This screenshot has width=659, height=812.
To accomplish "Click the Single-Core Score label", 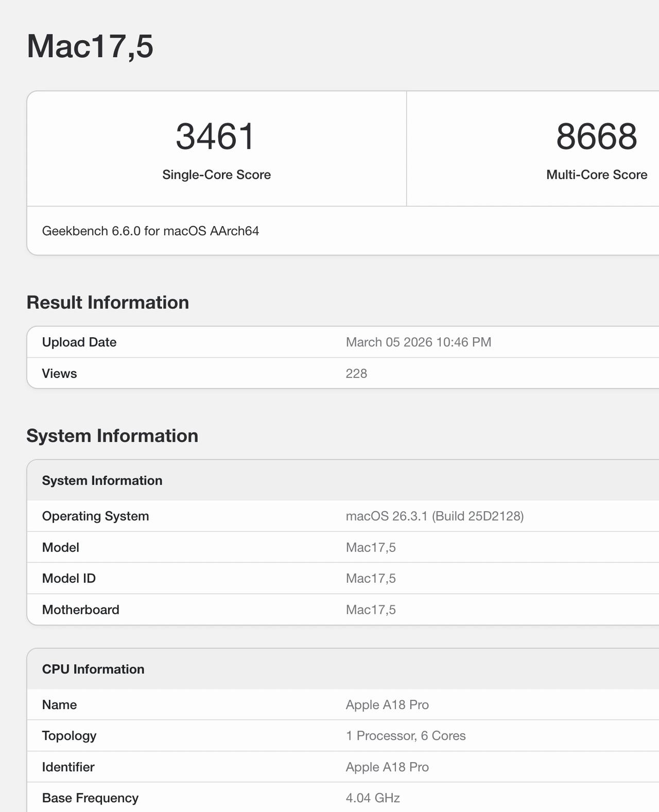I will point(216,175).
